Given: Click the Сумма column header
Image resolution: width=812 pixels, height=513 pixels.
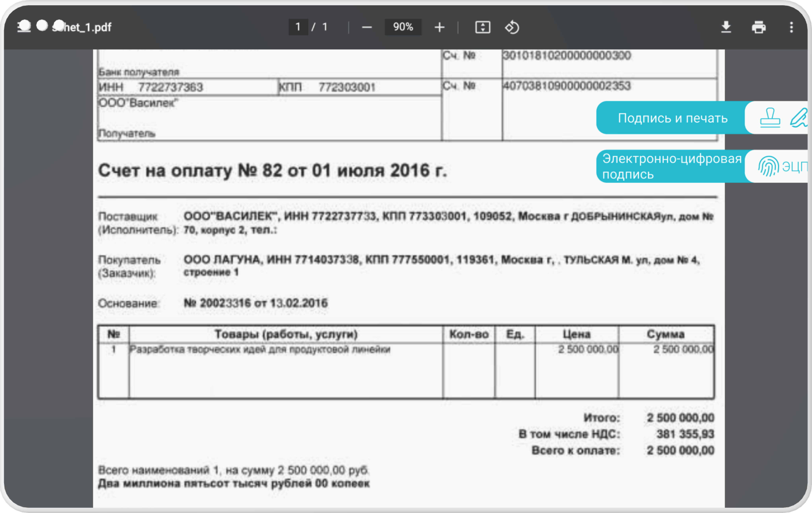Looking at the screenshot, I should coord(666,334).
